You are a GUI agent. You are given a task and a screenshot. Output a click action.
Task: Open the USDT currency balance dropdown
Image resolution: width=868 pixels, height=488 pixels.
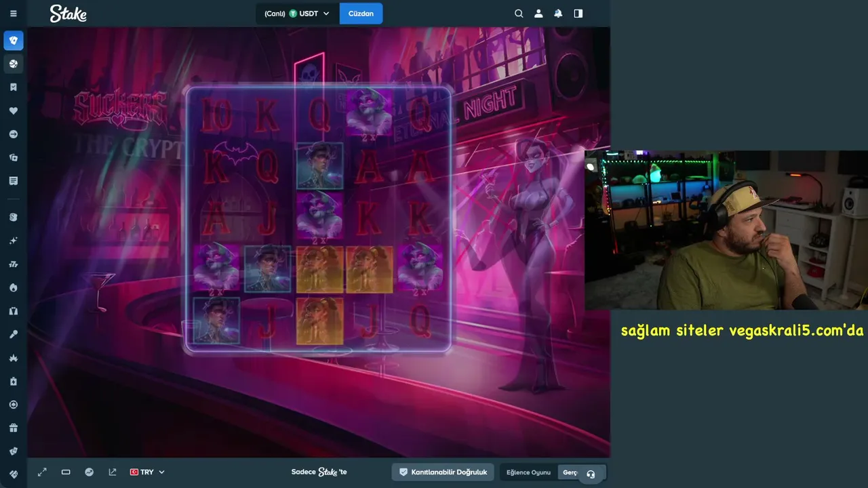click(x=297, y=14)
